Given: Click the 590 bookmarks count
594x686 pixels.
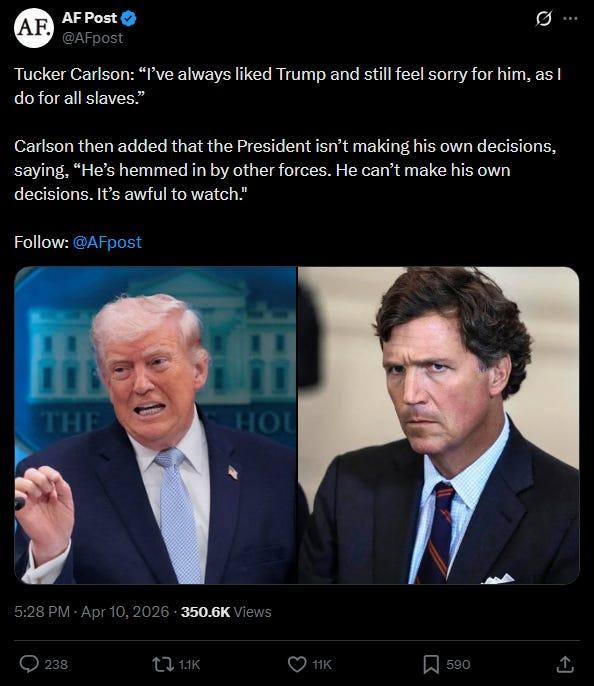Looking at the screenshot, I should pyautogui.click(x=458, y=665).
